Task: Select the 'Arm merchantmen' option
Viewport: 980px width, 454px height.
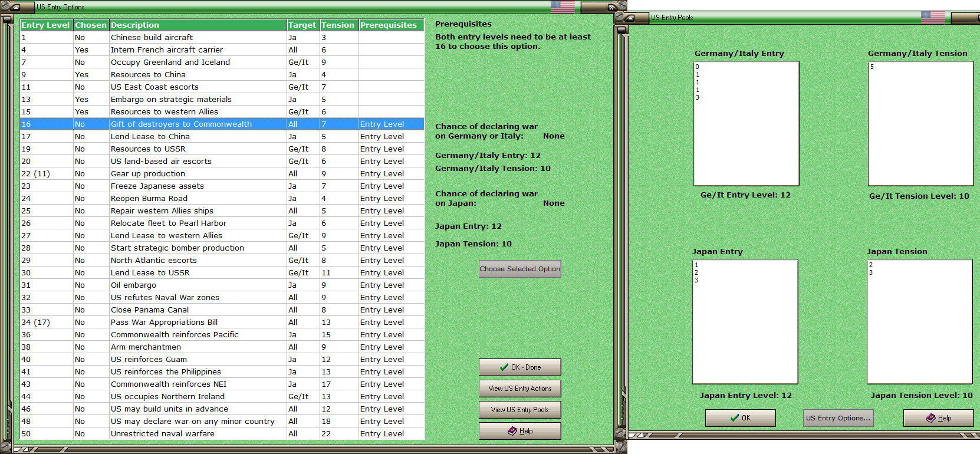Action: pos(222,347)
